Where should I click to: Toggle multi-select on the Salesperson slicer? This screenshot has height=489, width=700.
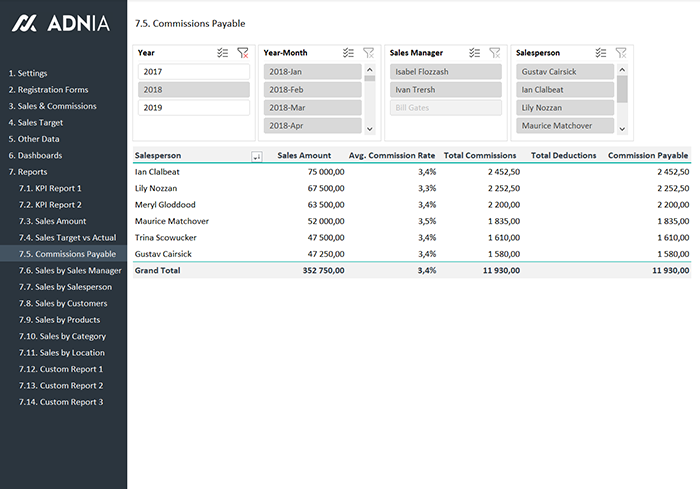[x=601, y=53]
